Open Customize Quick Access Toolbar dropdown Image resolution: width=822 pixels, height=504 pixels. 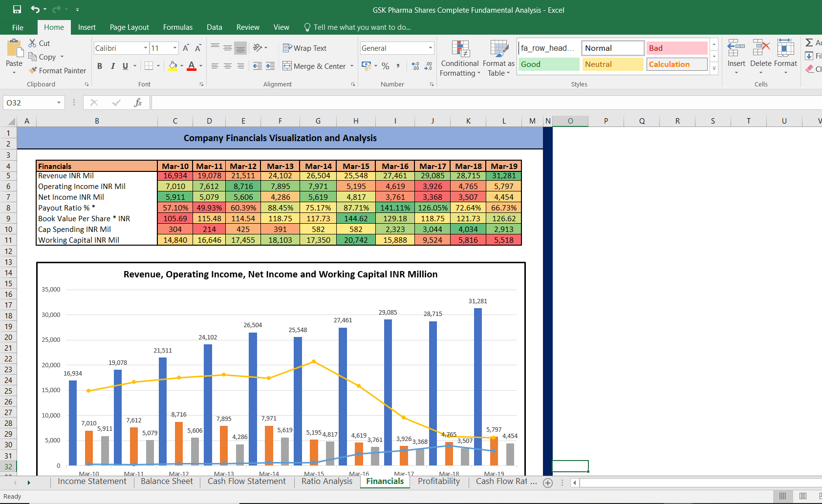tap(77, 10)
